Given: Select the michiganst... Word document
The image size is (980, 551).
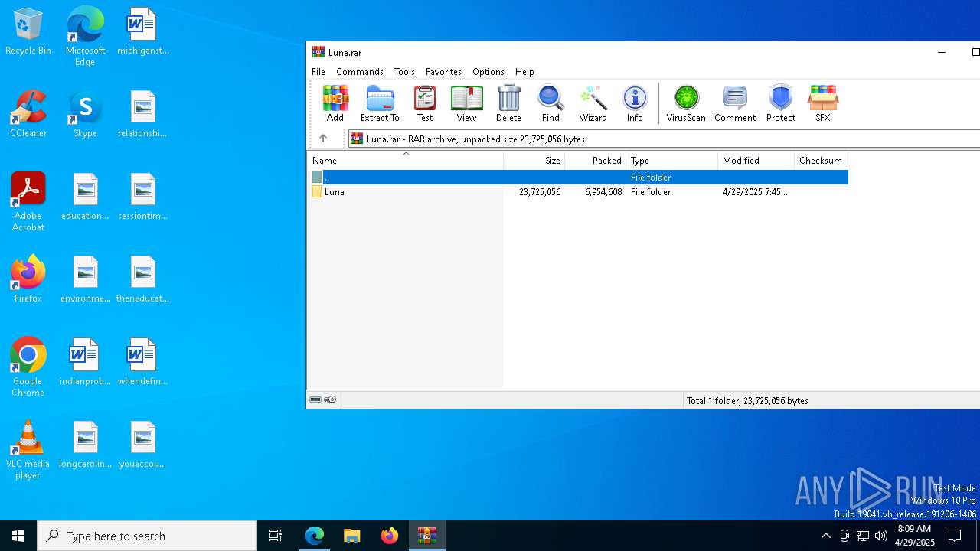Looking at the screenshot, I should pos(142,32).
